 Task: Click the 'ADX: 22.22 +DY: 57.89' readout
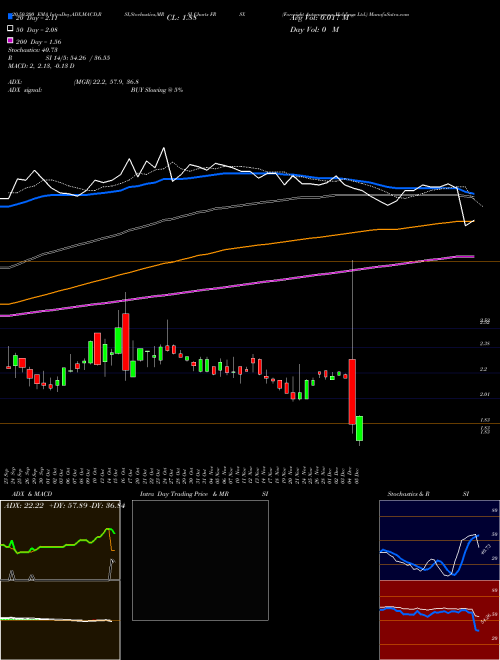point(43,506)
